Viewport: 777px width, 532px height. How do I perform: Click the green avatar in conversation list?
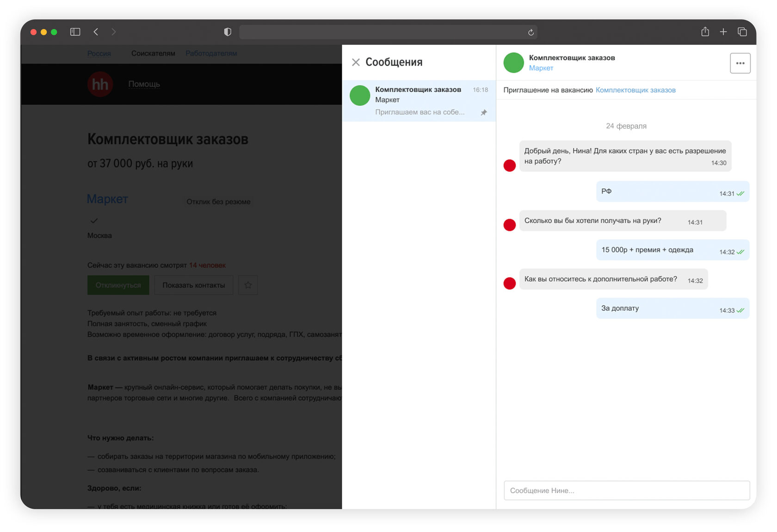[x=360, y=95]
